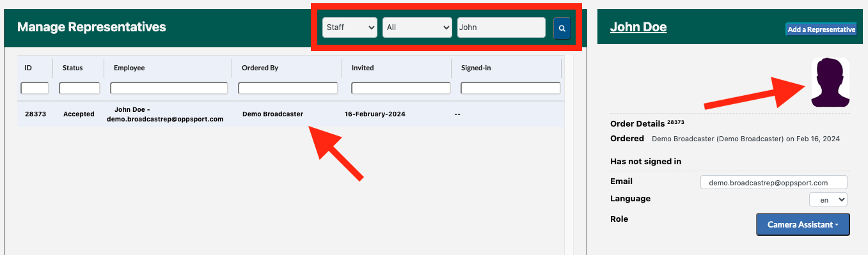This screenshot has height=255, width=868.
Task: Click the email field in the details panel
Action: point(774,182)
